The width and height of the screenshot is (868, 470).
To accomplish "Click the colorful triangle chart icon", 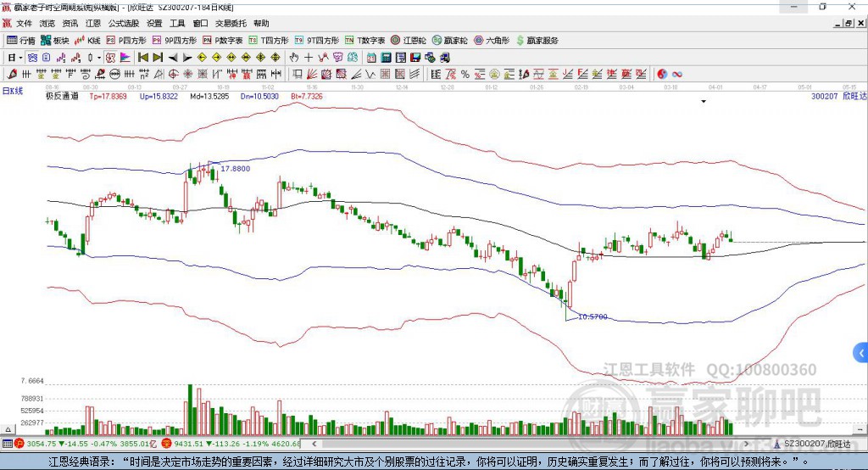I will coord(125,57).
